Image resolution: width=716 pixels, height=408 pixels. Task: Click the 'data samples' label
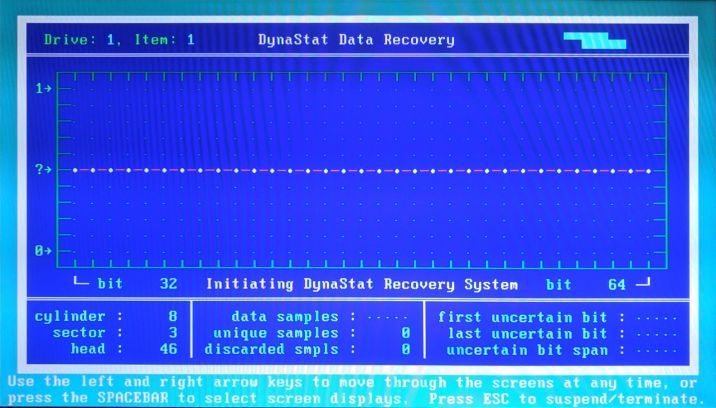[x=285, y=317]
